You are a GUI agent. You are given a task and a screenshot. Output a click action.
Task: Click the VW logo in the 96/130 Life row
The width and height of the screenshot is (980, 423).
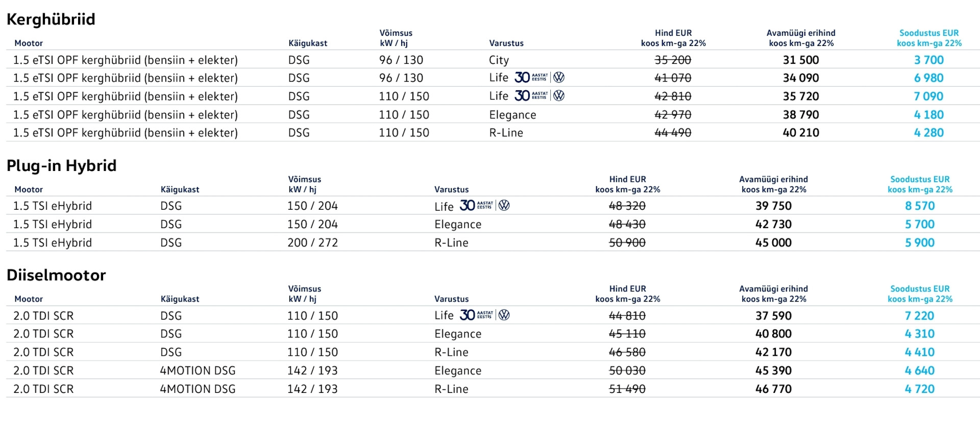[x=559, y=78]
